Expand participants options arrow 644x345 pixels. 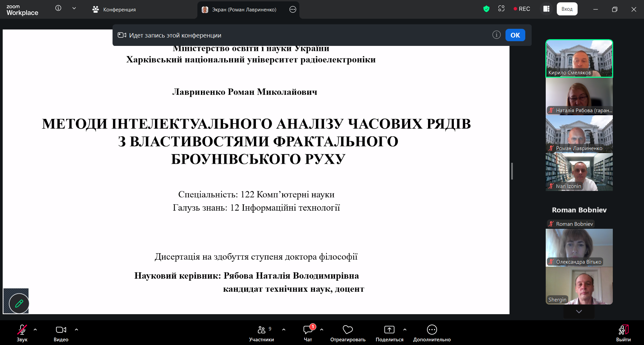click(x=284, y=330)
